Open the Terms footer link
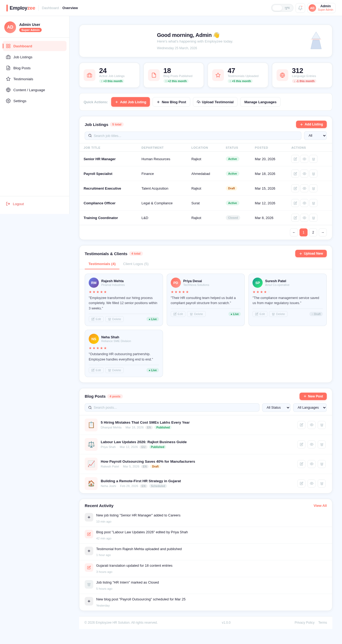 (x=322, y=623)
